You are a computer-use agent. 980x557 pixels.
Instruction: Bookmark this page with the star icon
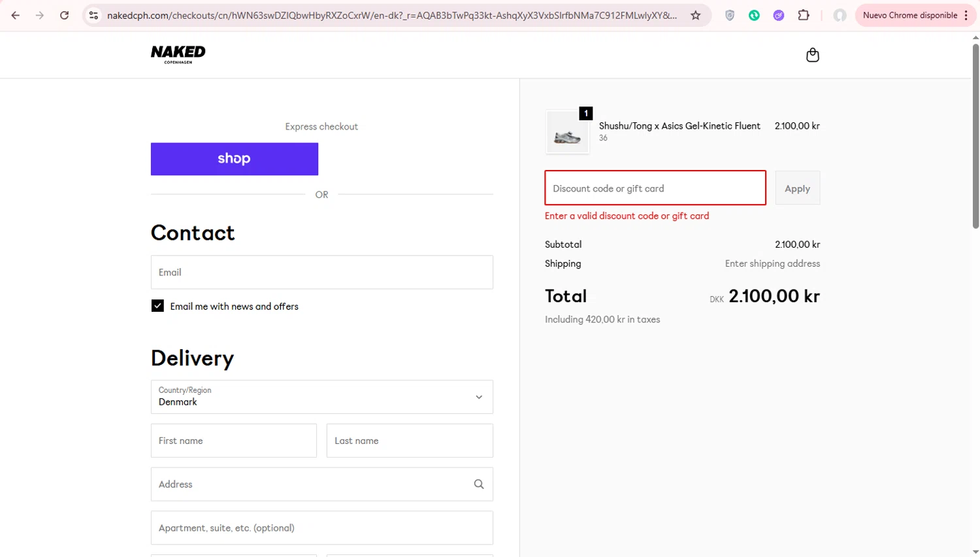[696, 15]
